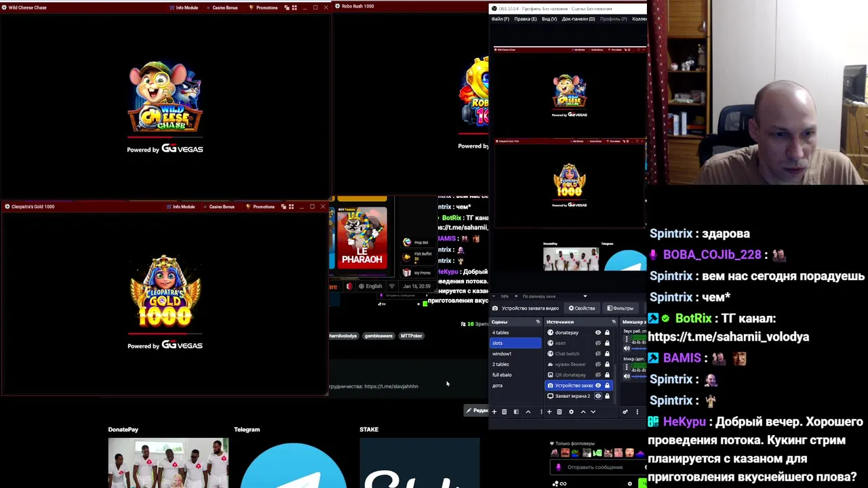868x488 pixels.
Task: Move selected scene up arrow
Action: (x=528, y=412)
